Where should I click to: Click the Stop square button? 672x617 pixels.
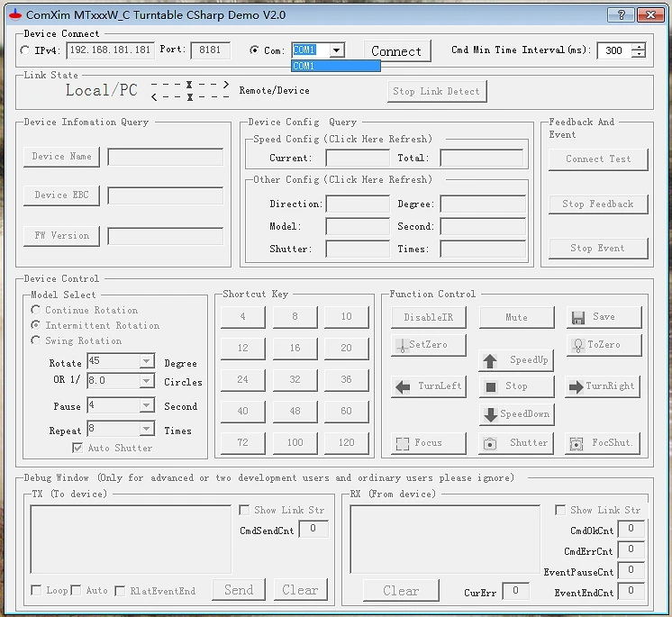(516, 386)
